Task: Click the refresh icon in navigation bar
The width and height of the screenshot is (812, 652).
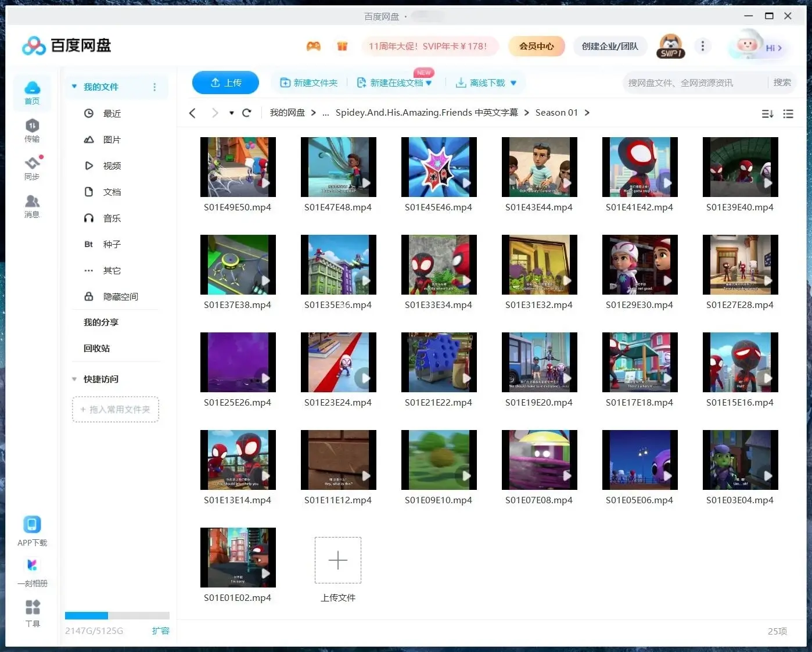Action: tap(247, 113)
